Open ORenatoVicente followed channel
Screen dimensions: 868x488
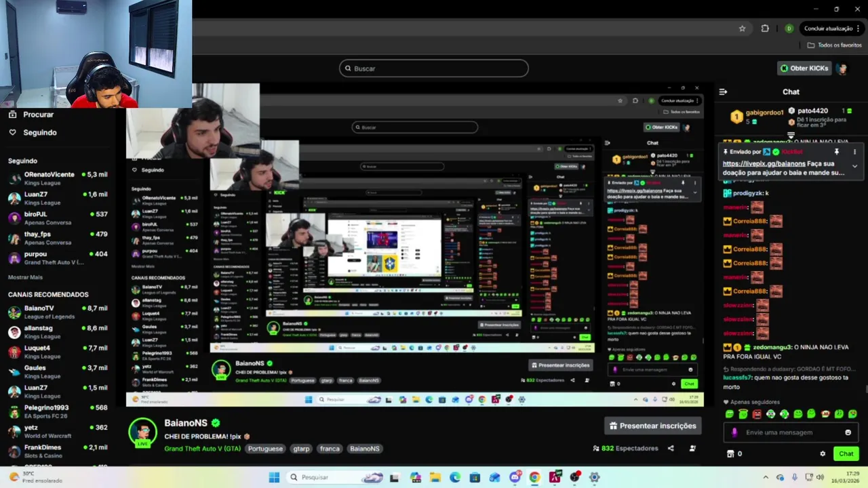click(58, 178)
